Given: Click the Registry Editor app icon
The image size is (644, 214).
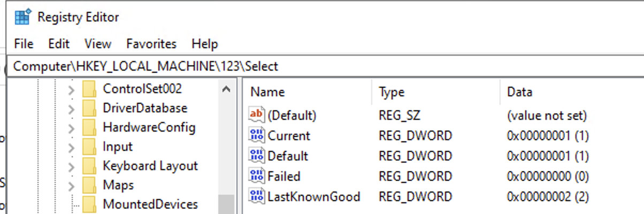Looking at the screenshot, I should (22, 17).
